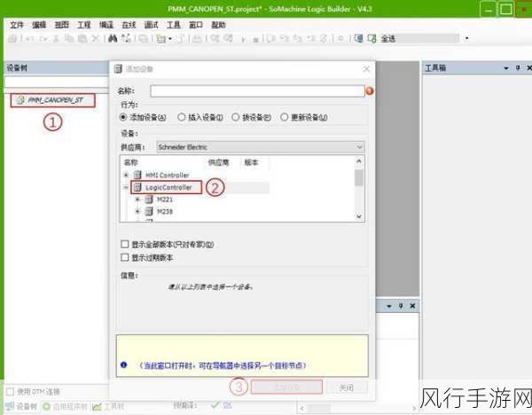Image resolution: width=532 pixels, height=415 pixels.
Task: Click the Stop square toolbar icon
Action: (x=256, y=40)
